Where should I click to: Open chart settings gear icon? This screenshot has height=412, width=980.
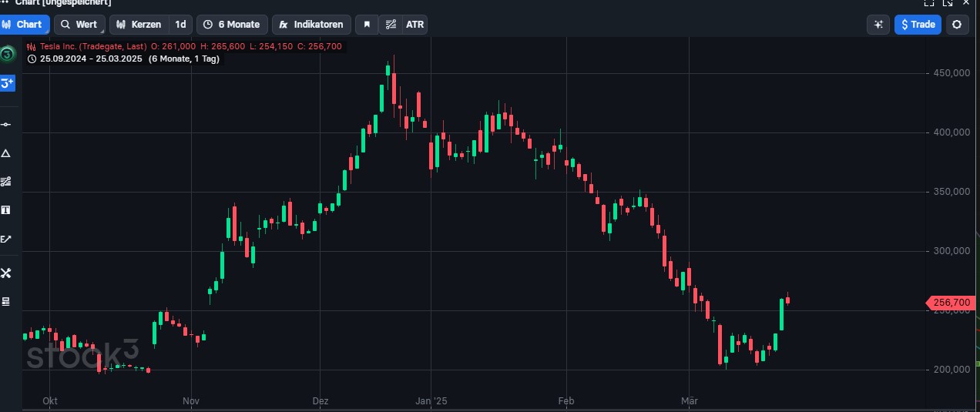point(957,25)
